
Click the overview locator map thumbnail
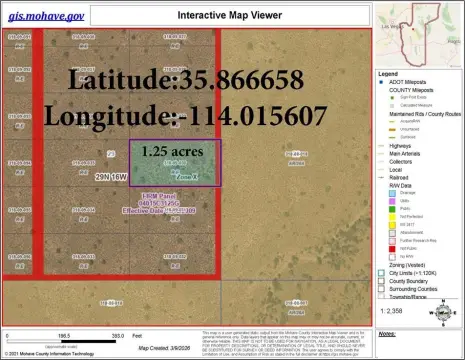point(418,35)
